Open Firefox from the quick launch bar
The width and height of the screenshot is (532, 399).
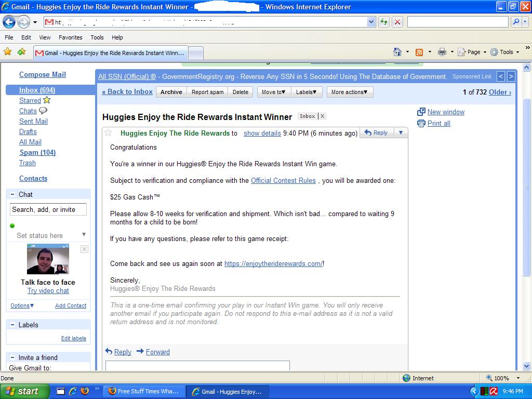click(85, 391)
